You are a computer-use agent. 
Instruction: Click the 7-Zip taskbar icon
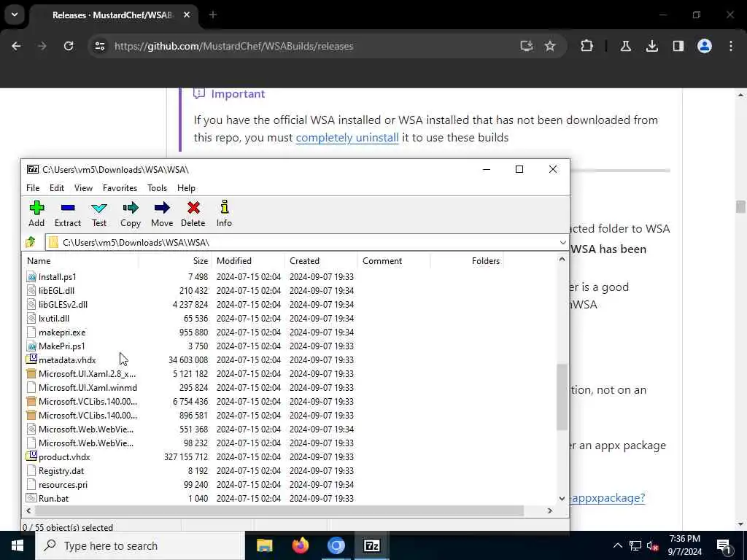(x=371, y=545)
